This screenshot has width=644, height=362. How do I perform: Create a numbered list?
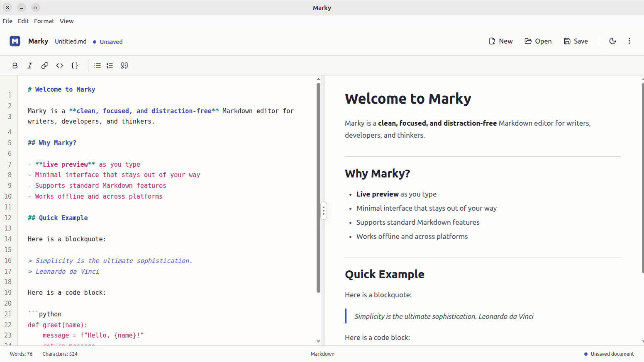pos(110,66)
